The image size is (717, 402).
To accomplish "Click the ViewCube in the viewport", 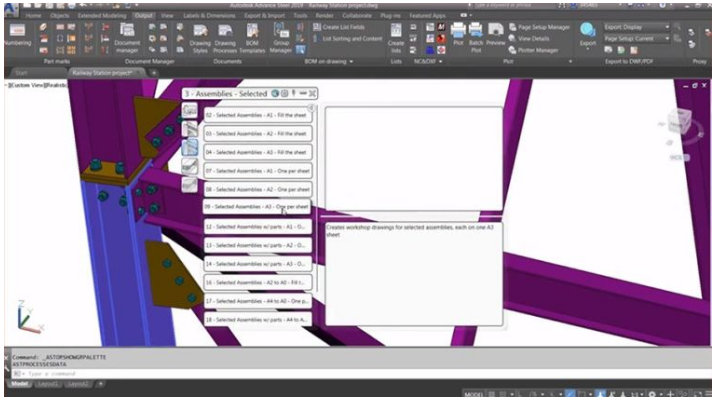I will click(x=680, y=122).
